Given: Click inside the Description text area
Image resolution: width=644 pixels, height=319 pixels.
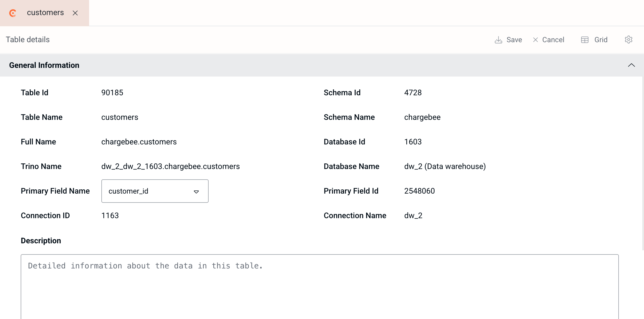Looking at the screenshot, I should (x=320, y=287).
